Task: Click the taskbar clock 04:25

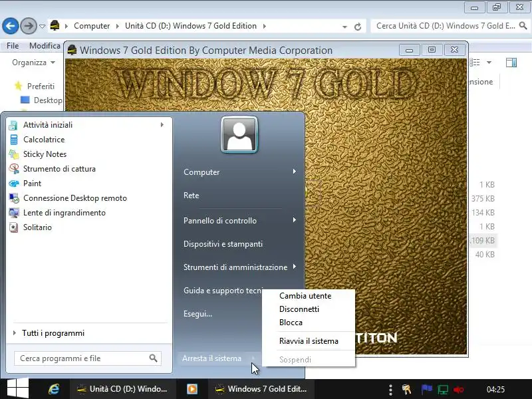Action: tap(495, 390)
